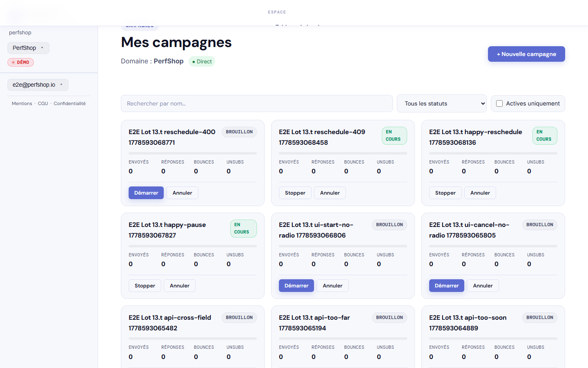Open the Tous les statuts dropdown
The image size is (588, 368).
coord(442,103)
